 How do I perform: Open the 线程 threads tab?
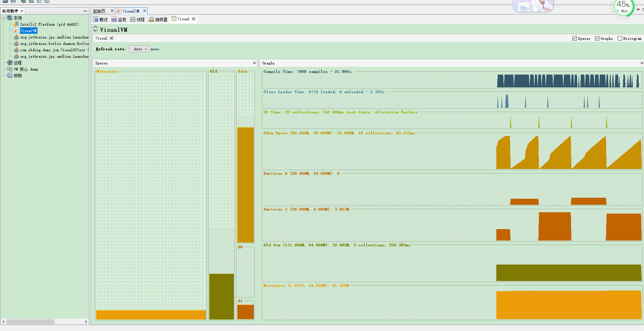pyautogui.click(x=138, y=20)
